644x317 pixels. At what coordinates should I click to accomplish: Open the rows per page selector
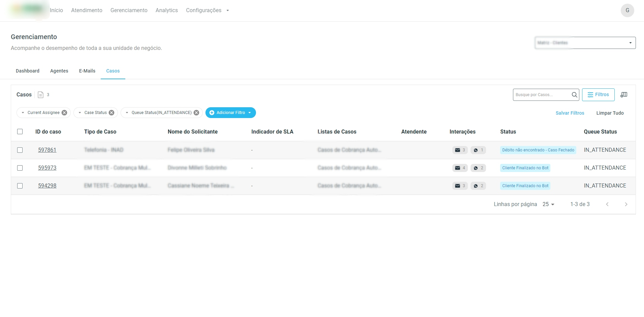548,204
